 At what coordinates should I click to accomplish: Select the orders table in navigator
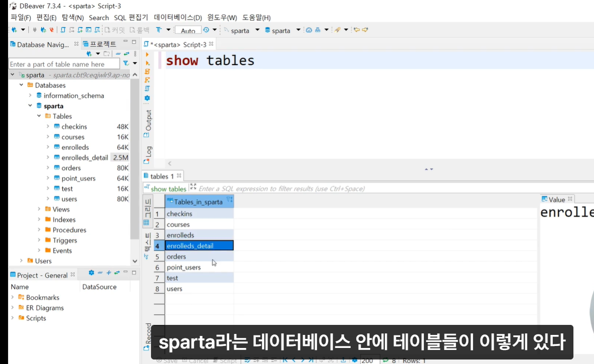[x=71, y=168]
